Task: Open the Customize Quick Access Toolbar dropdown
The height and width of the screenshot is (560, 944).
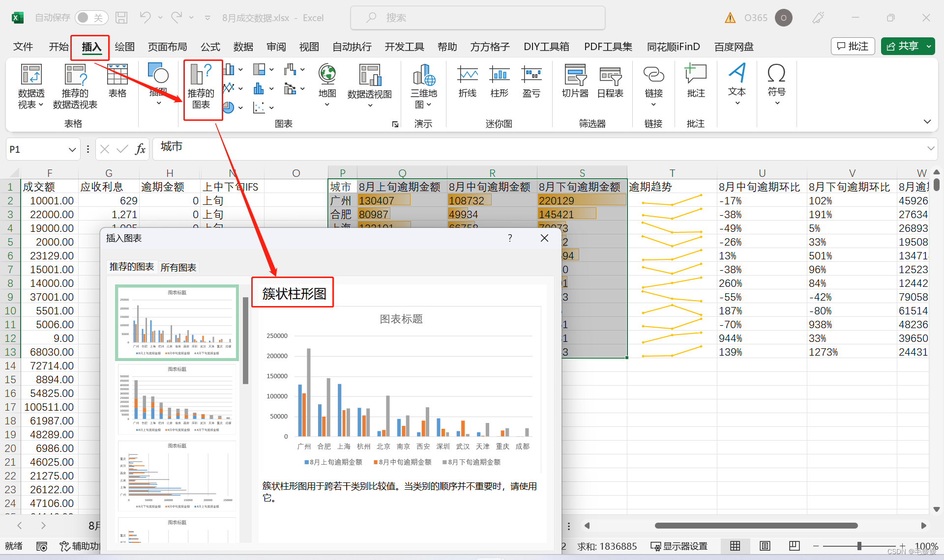Action: point(207,18)
